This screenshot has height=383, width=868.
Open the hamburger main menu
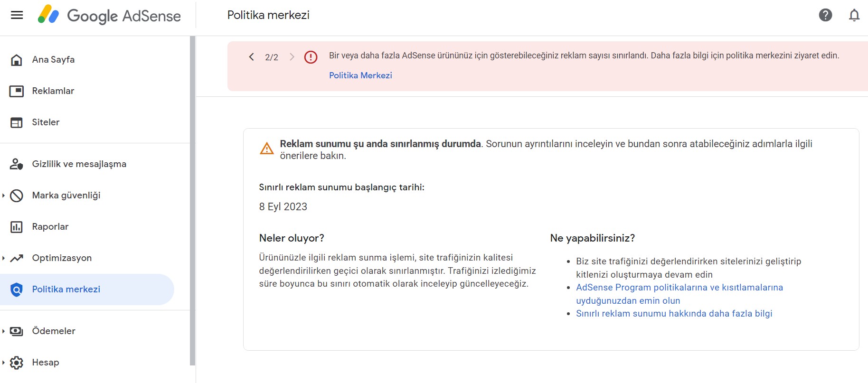tap(17, 15)
